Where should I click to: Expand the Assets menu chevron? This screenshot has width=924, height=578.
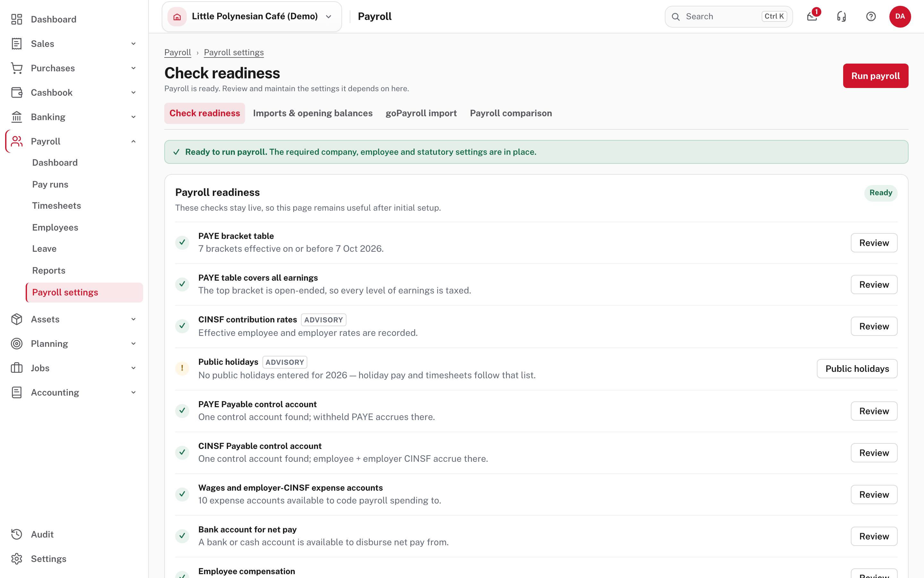[134, 319]
